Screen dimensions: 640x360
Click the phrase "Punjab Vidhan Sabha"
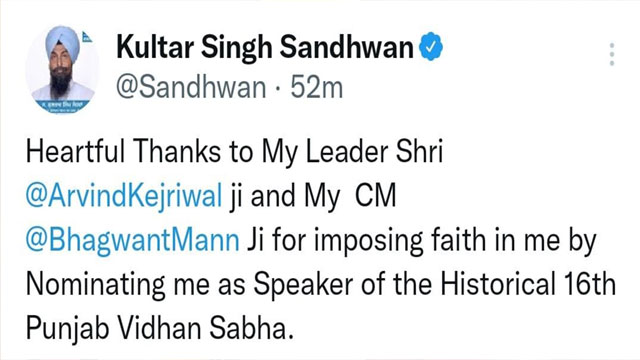[x=160, y=329]
